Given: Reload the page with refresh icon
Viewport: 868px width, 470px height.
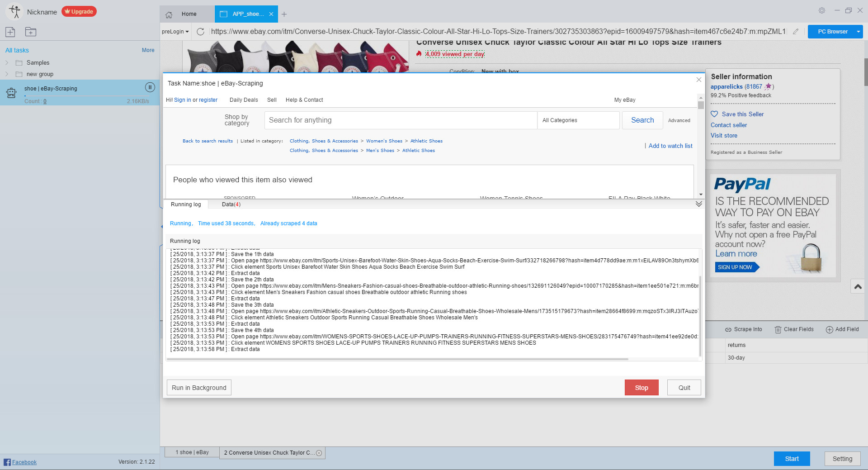Looking at the screenshot, I should 200,32.
